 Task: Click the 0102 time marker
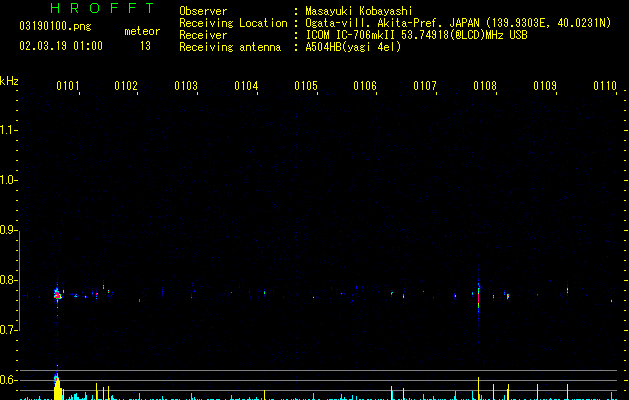(x=126, y=86)
